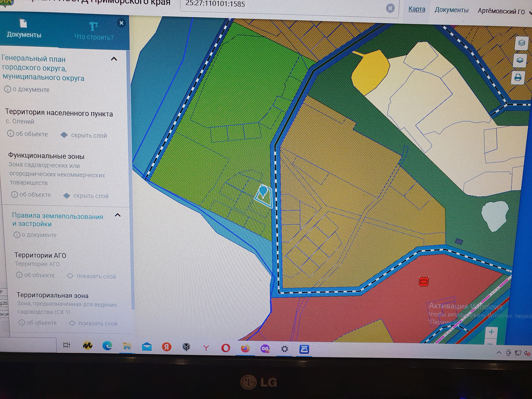Open the Документы top menu item
Viewport: 532px width, 399px height.
[x=451, y=10]
